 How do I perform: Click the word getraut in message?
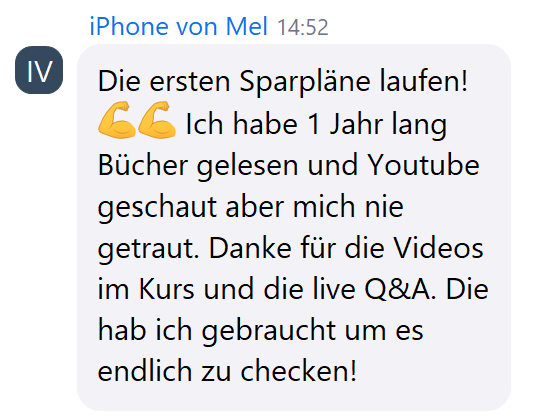click(149, 249)
